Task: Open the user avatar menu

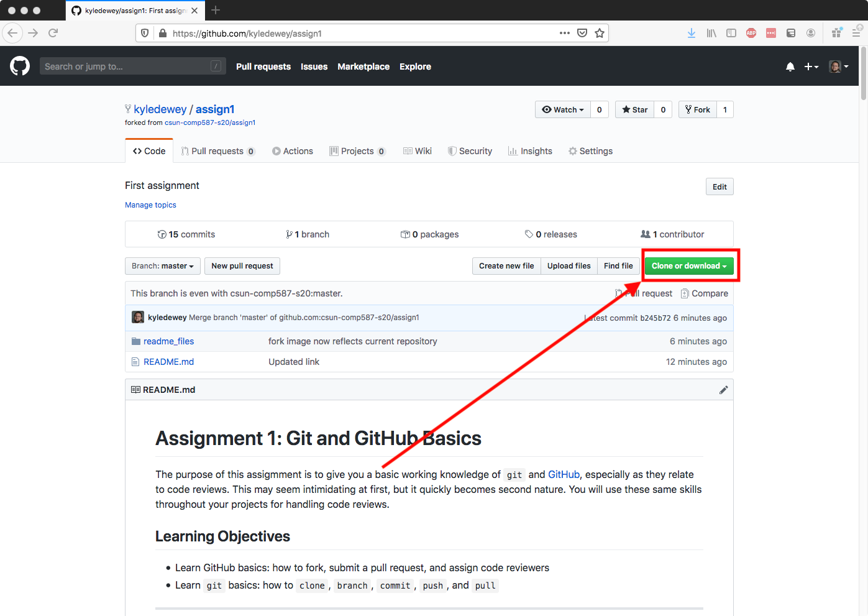Action: 839,67
